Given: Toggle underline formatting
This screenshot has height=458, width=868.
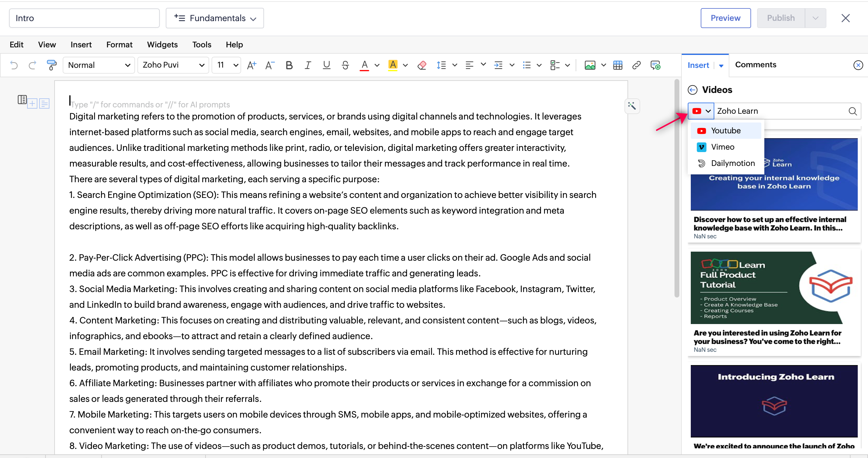Looking at the screenshot, I should pyautogui.click(x=326, y=65).
